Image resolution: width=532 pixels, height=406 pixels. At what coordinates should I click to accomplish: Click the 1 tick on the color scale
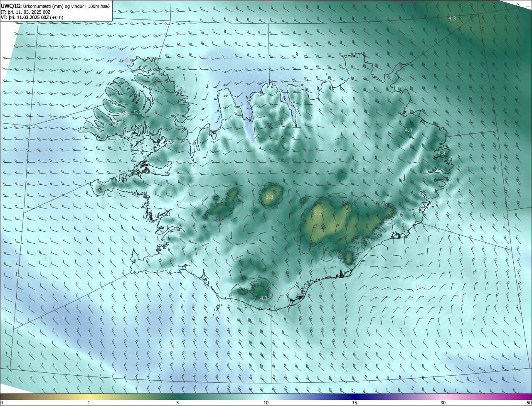(x=89, y=403)
